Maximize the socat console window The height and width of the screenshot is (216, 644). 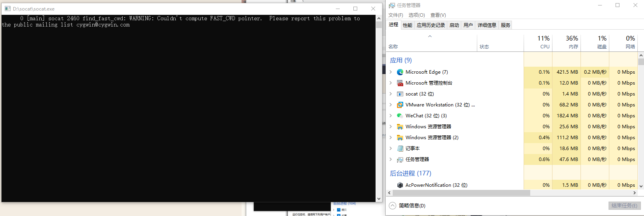click(x=355, y=9)
